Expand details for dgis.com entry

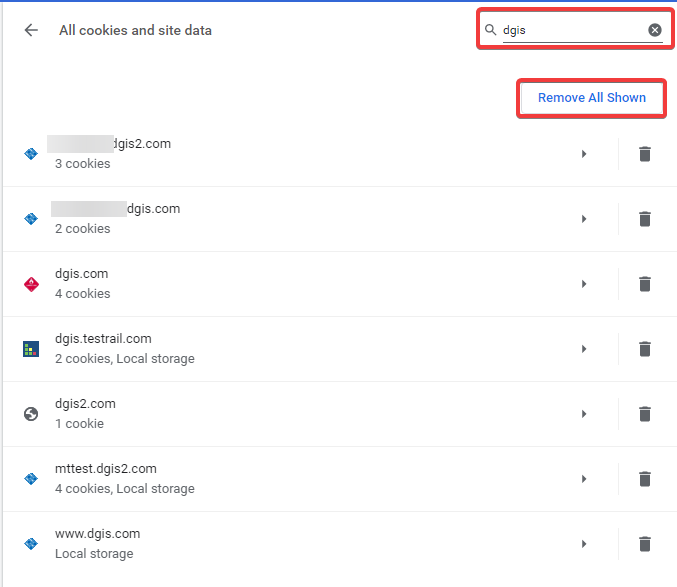click(x=584, y=284)
